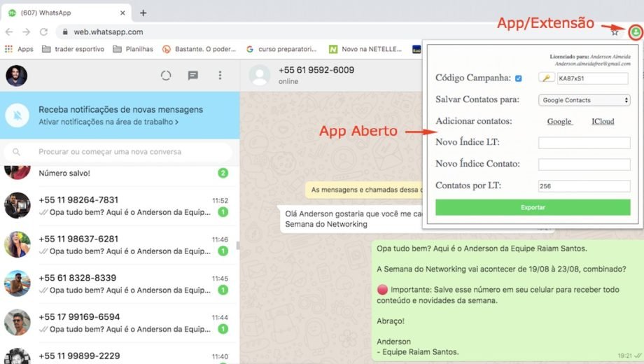644x364 pixels.
Task: Open the trader esportivo bookmark folder
Action: pos(73,49)
